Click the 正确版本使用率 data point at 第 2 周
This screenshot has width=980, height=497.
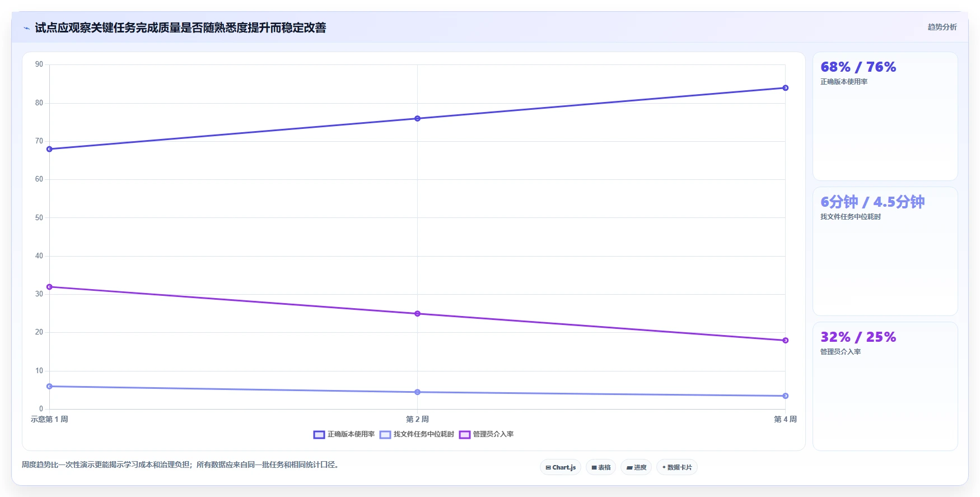click(417, 118)
